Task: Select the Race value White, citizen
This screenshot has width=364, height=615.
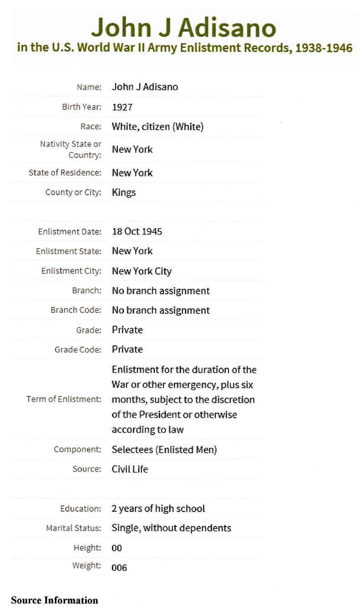Action: [x=157, y=127]
